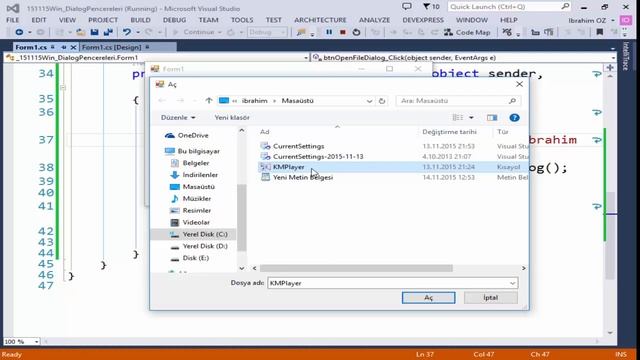This screenshot has height=360, width=640.
Task: Open the TOOLS menu
Action: coord(242,20)
